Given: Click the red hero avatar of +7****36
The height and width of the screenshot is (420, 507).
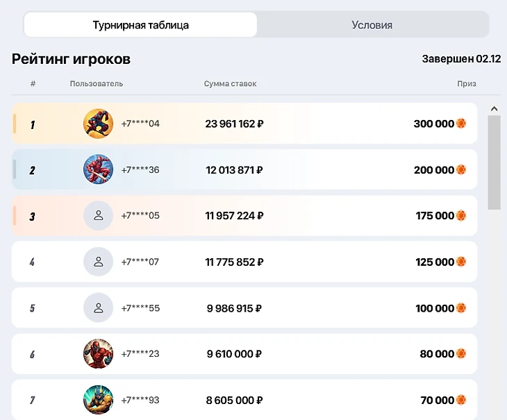Looking at the screenshot, I should coord(99,169).
